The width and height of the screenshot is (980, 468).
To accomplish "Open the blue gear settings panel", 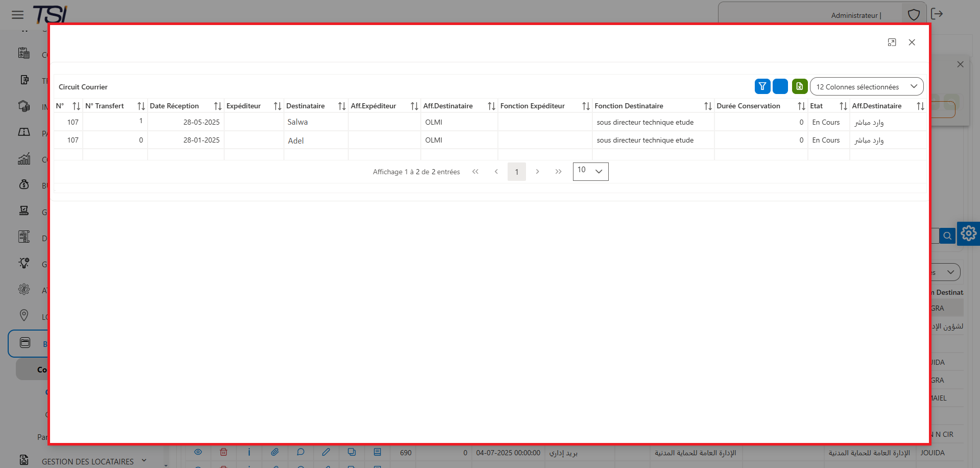I will point(968,233).
